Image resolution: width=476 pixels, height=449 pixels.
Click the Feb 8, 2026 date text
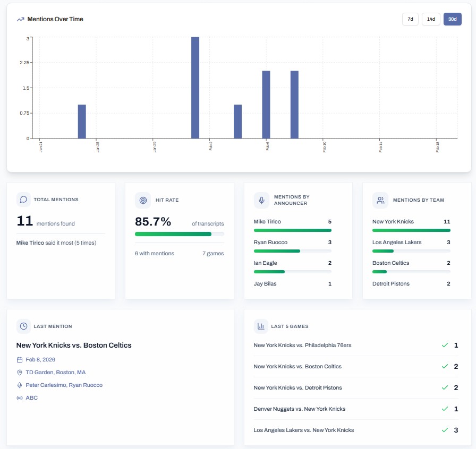pos(40,360)
